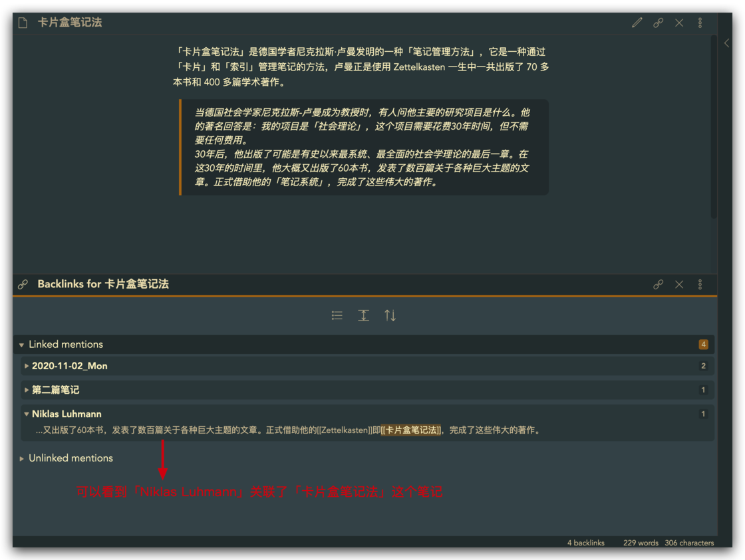The width and height of the screenshot is (745, 560).
Task: Click count badge 1 on 第二篇笔记 row
Action: click(x=703, y=390)
